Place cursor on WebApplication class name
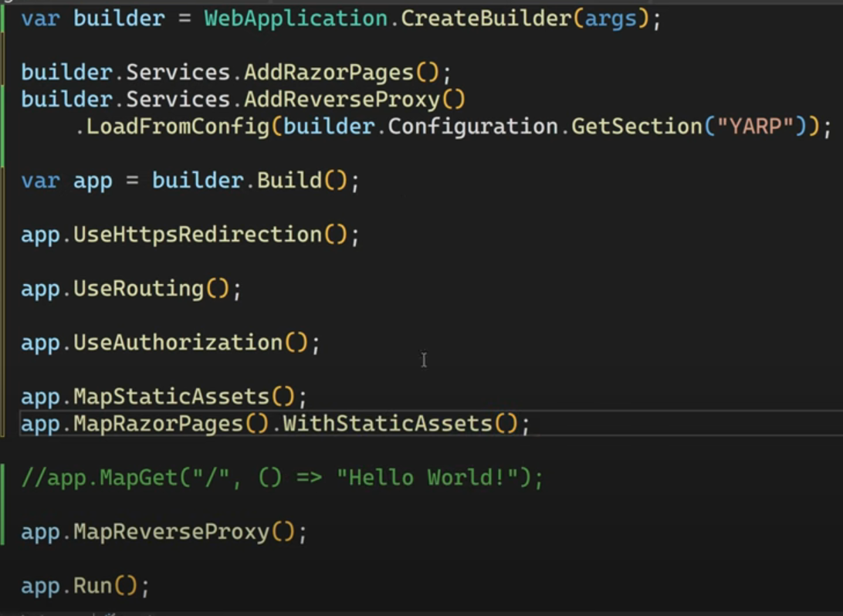 [296, 19]
